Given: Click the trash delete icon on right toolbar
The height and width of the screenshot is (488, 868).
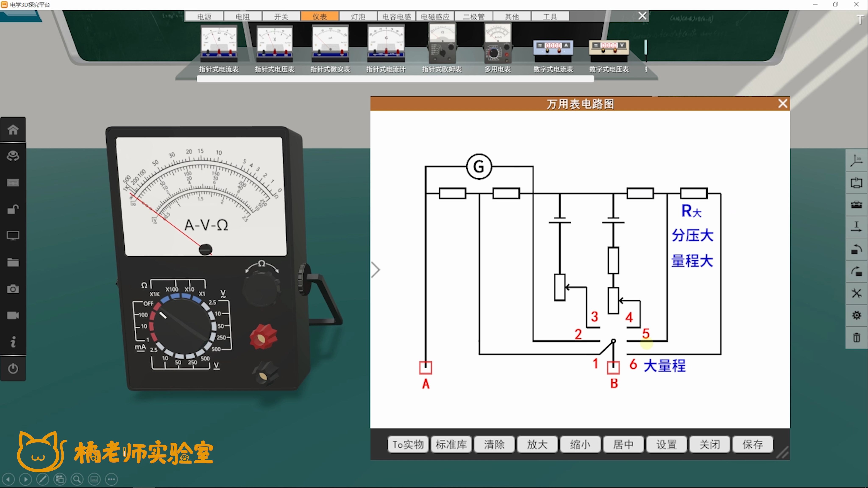Looking at the screenshot, I should 856,337.
